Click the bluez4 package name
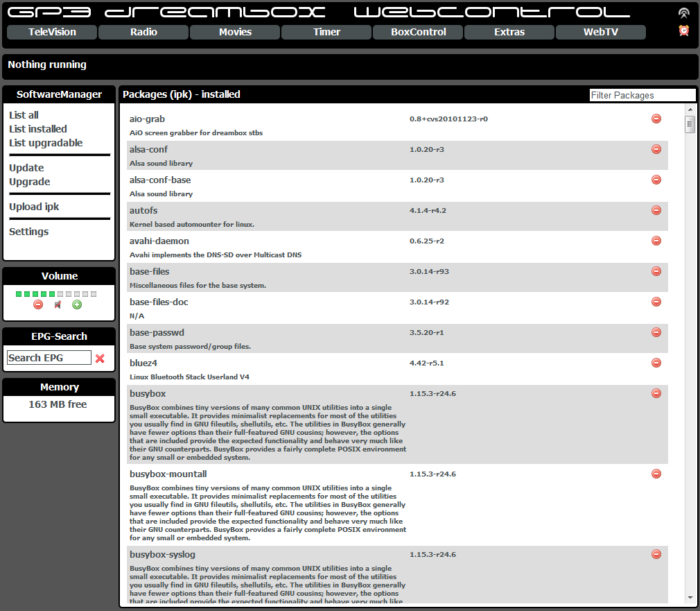The width and height of the screenshot is (700, 611). pos(143,363)
